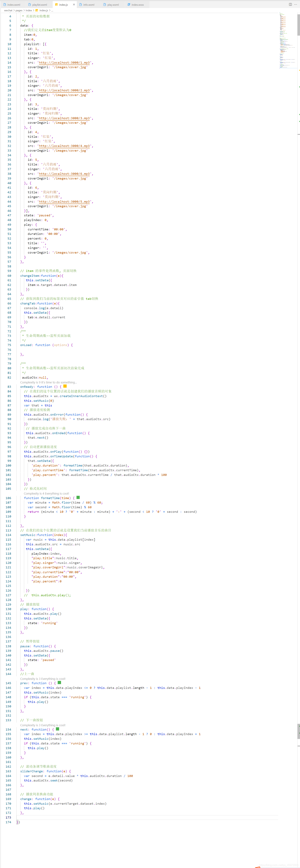Screen dimensions: 300x868
Task: Click the 'change: function(e) {' line
Action: tap(40, 799)
